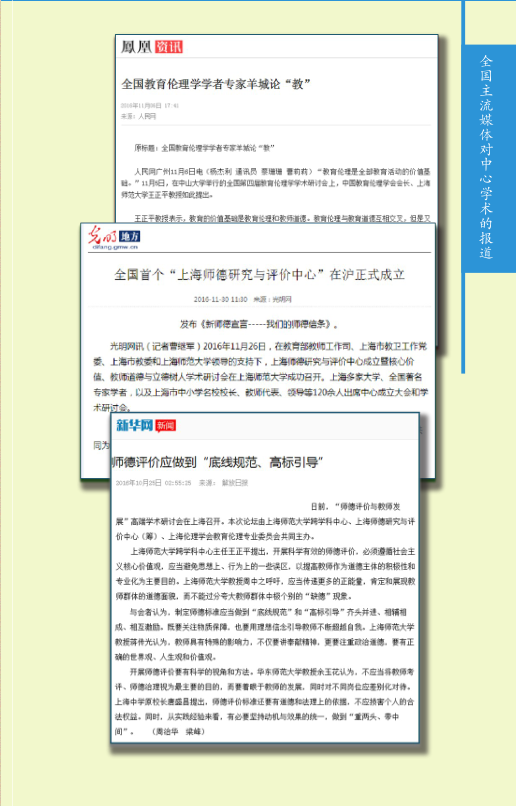This screenshot has width=516, height=806.
Task: Open headline 全国首个"上海师德研究与评价中心"在沪正式成立
Action: (x=260, y=275)
